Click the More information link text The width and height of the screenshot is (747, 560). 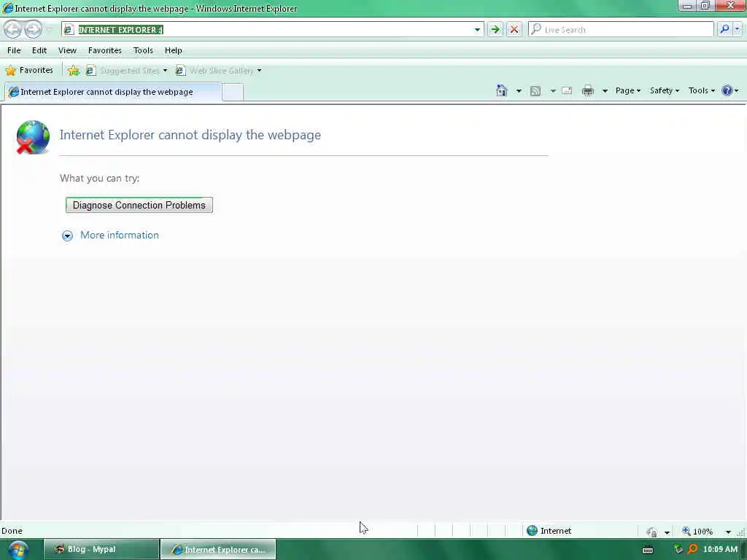pos(120,236)
